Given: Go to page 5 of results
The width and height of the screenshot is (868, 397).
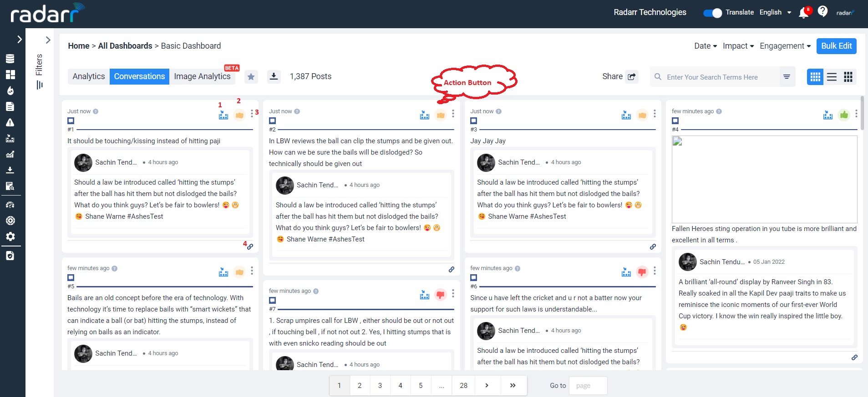Looking at the screenshot, I should click(x=421, y=386).
